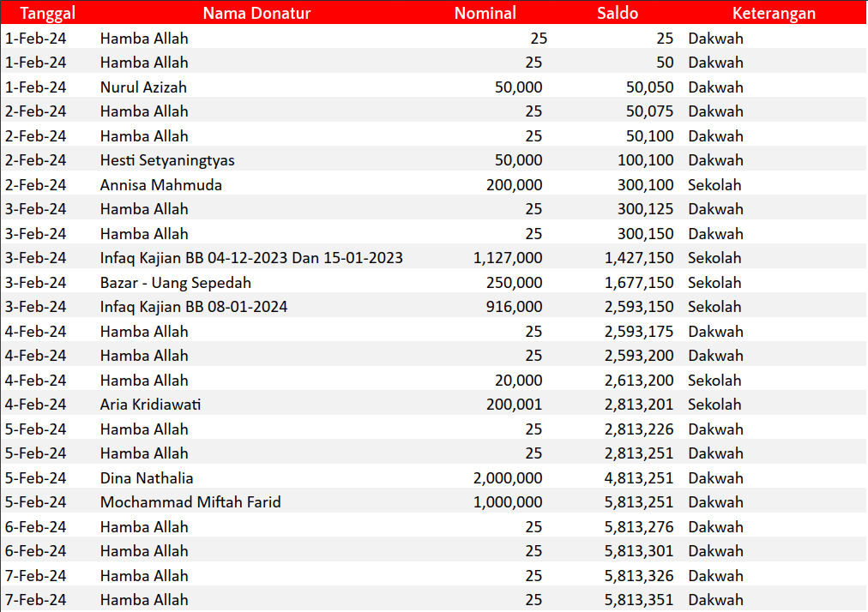The height and width of the screenshot is (612, 868).
Task: Select the Nama Donatur header cell
Action: point(256,13)
